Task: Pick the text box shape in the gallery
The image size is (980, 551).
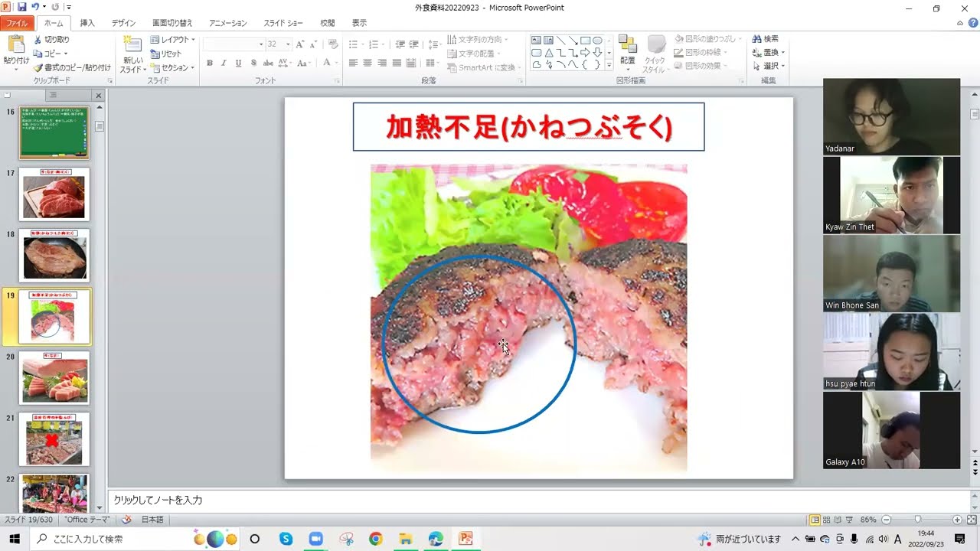Action: coord(537,41)
